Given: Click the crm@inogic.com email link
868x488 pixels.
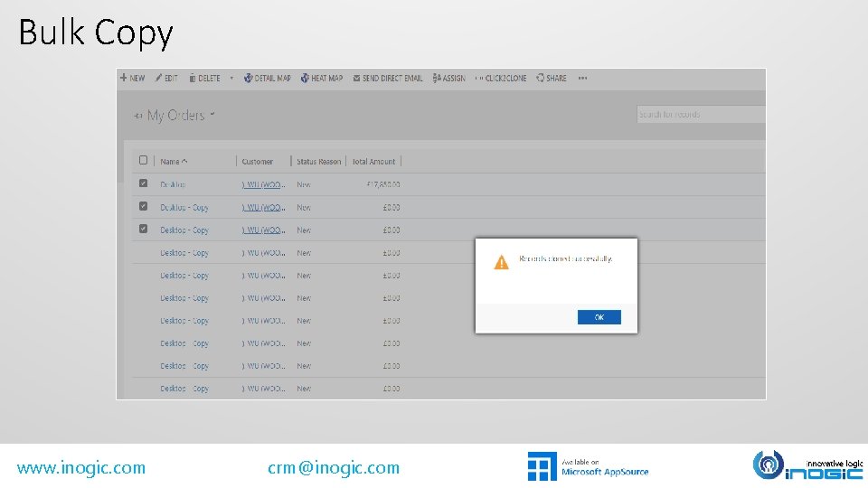Looking at the screenshot, I should (x=334, y=467).
